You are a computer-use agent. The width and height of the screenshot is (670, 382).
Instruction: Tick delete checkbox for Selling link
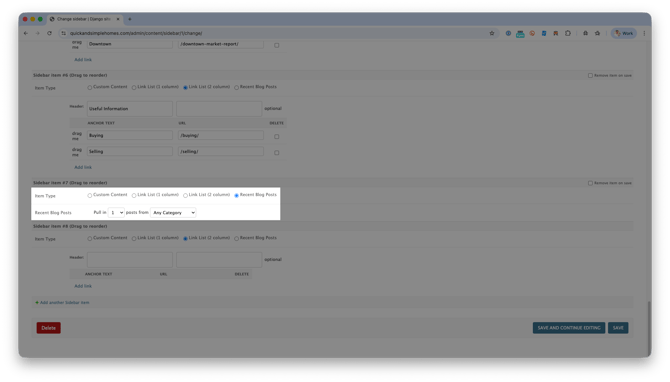(277, 153)
